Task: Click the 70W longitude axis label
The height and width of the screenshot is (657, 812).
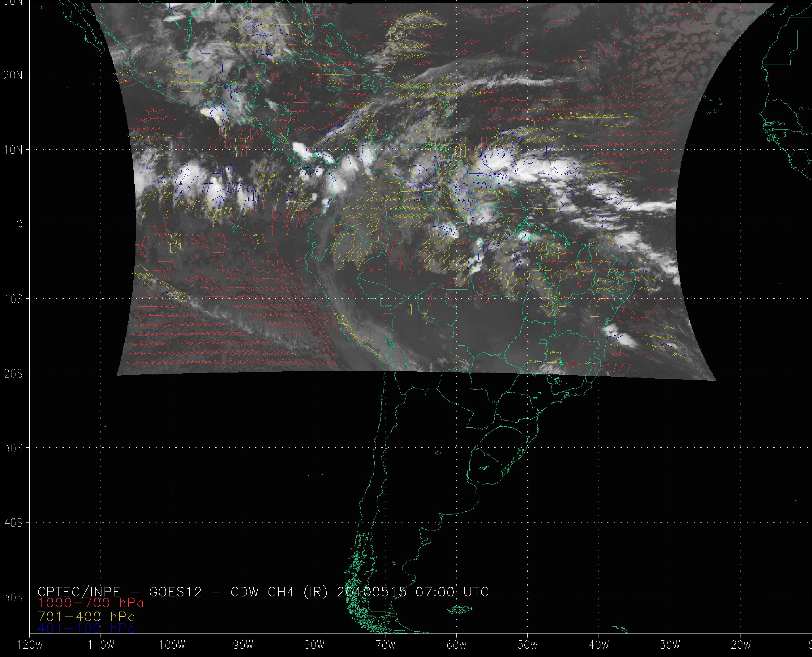Action: [x=385, y=645]
